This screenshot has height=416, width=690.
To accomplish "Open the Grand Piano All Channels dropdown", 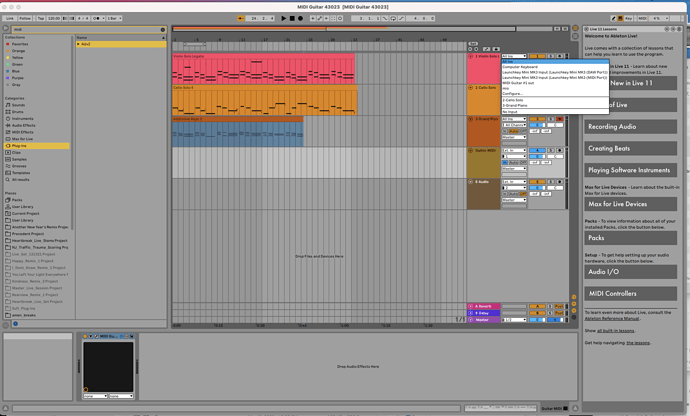I will [514, 125].
